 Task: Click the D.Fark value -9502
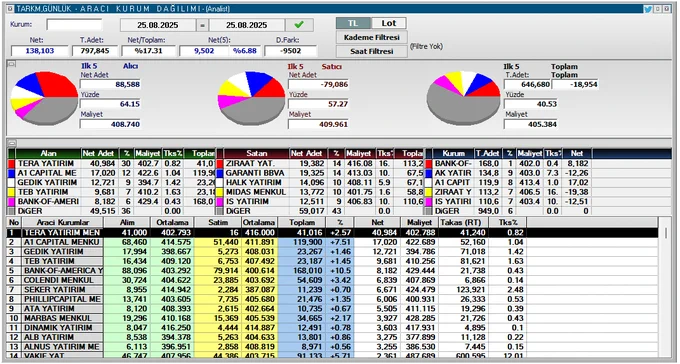291,51
